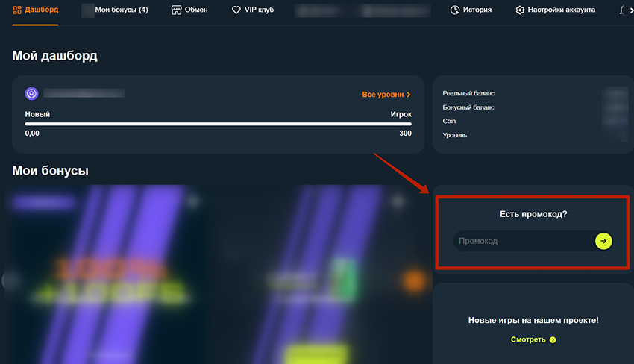
Task: Click the arrow icon beside Смотреть
Action: pos(553,339)
